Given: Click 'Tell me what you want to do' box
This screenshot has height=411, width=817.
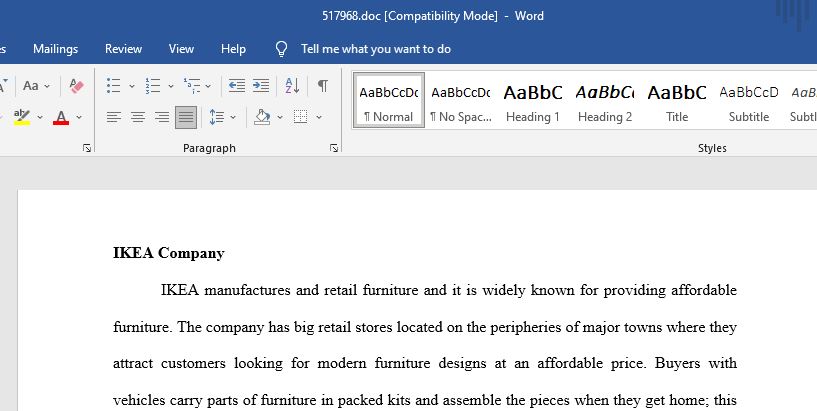Looking at the screenshot, I should [376, 49].
